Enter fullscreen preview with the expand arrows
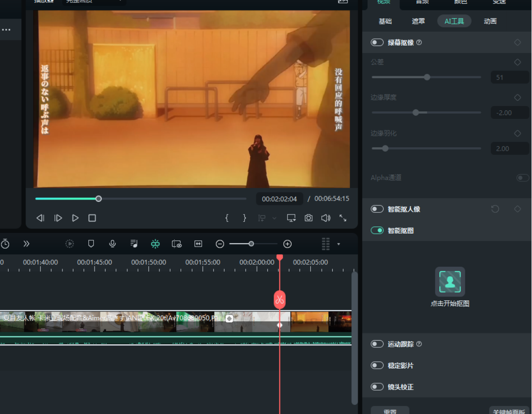Viewport: 532px width, 414px height. (x=343, y=218)
